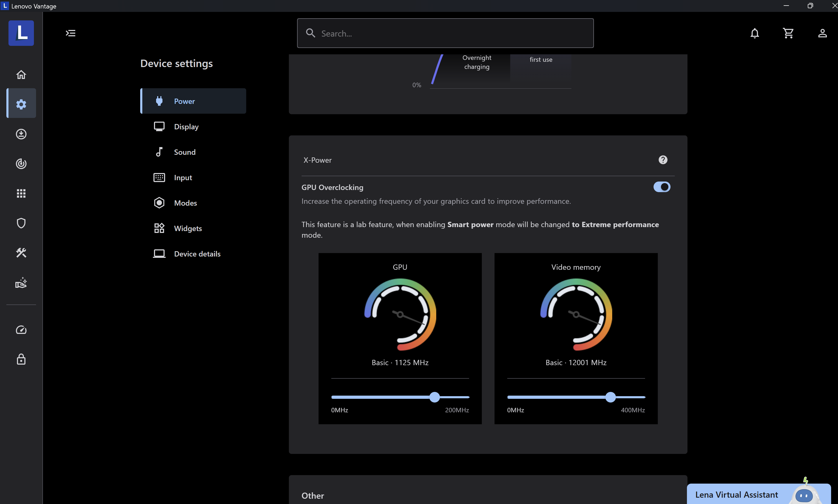838x504 pixels.
Task: Open the notifications bell
Action: [x=755, y=33]
